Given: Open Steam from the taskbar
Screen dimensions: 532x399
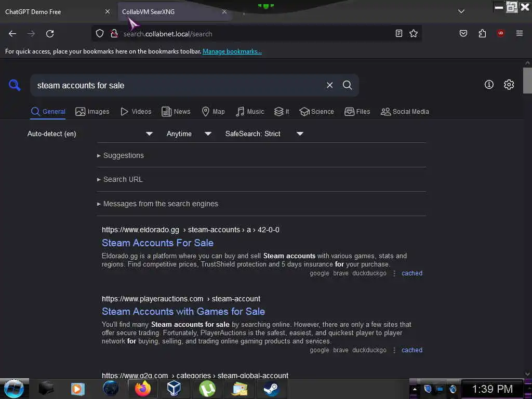Looking at the screenshot, I should coord(271,389).
